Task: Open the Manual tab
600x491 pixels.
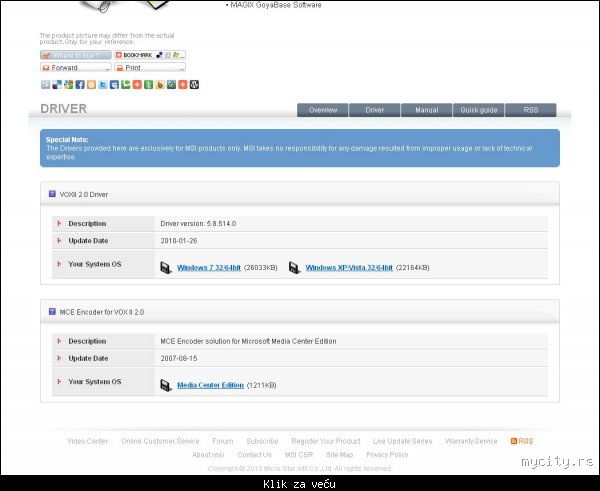Action: (427, 110)
